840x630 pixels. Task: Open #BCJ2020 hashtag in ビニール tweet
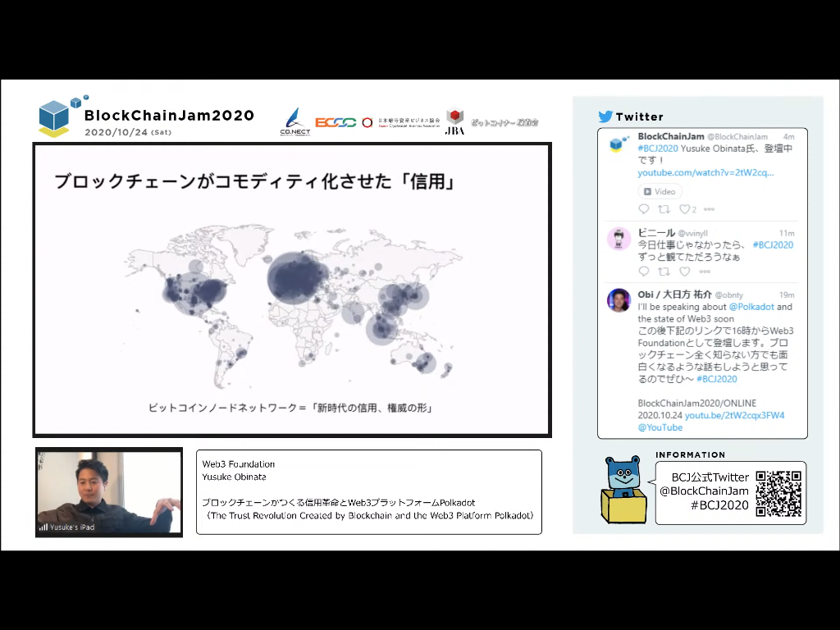pos(773,244)
